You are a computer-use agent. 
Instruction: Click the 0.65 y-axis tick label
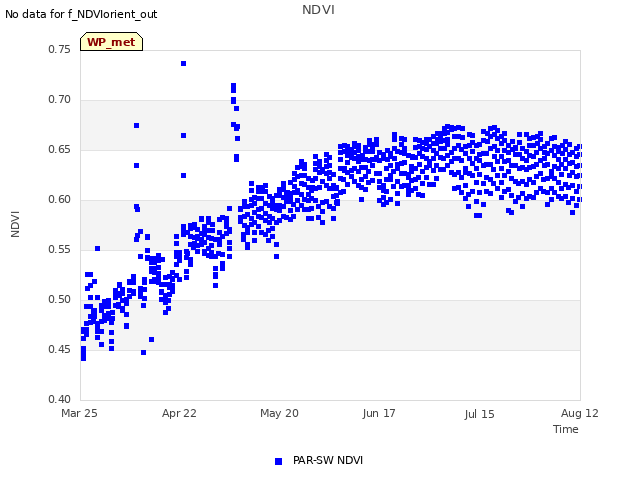point(59,149)
